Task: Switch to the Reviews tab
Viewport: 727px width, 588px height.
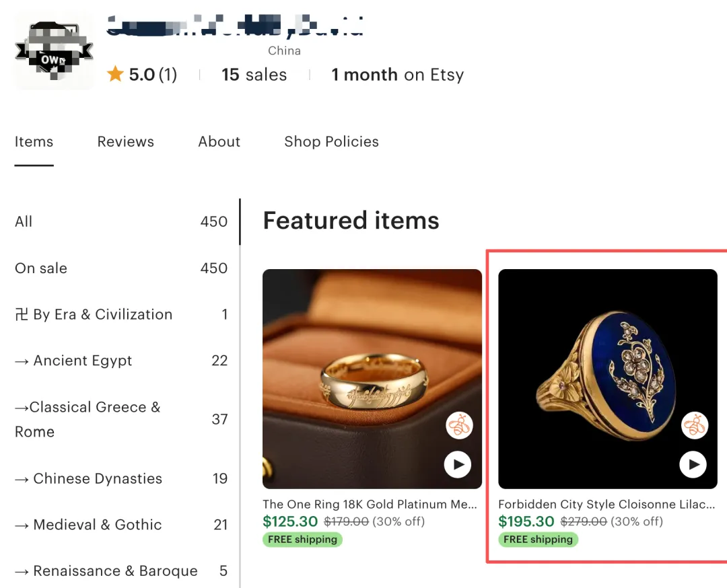Action: 125,142
